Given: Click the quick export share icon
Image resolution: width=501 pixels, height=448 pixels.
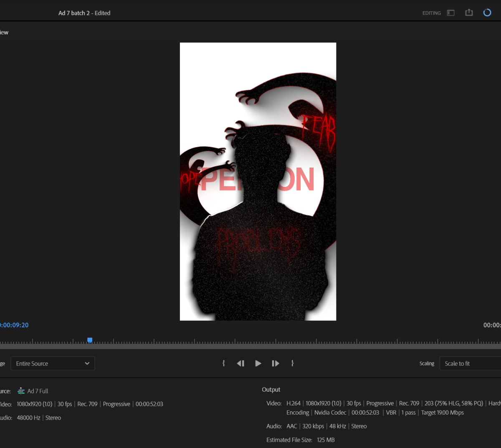Looking at the screenshot, I should coord(469,13).
